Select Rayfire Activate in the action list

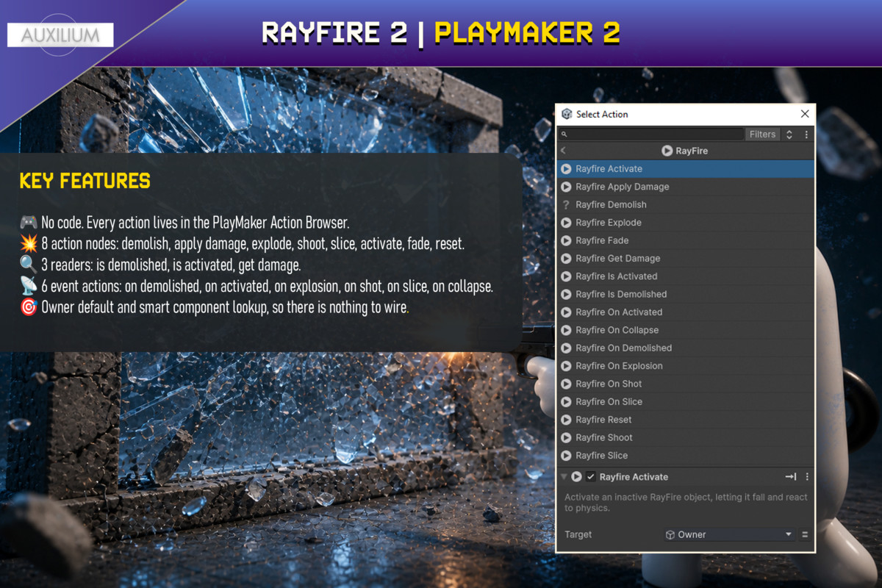(685, 169)
